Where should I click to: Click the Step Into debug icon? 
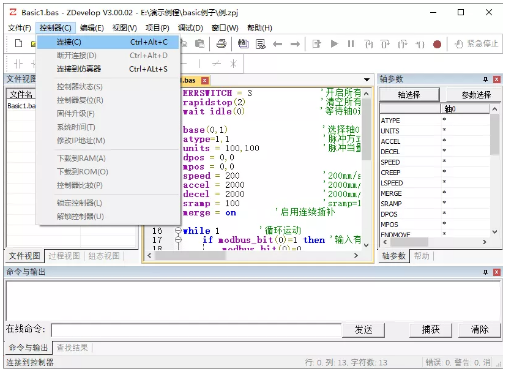[x=369, y=44]
